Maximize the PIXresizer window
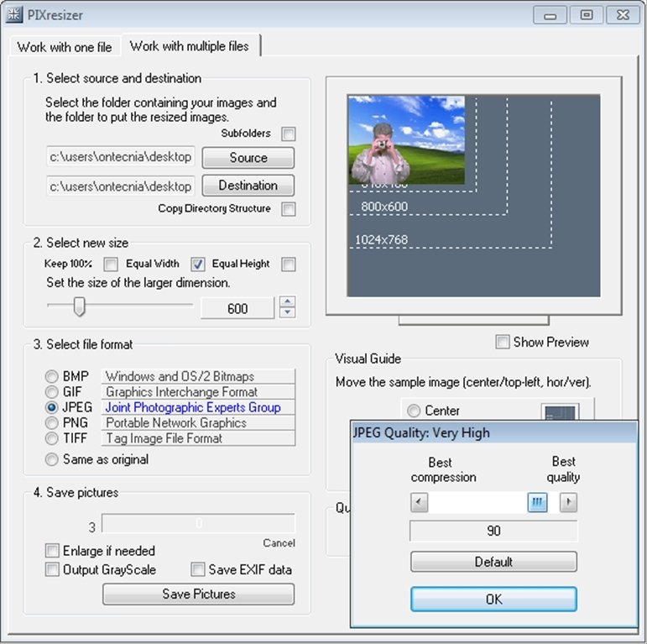 point(587,15)
